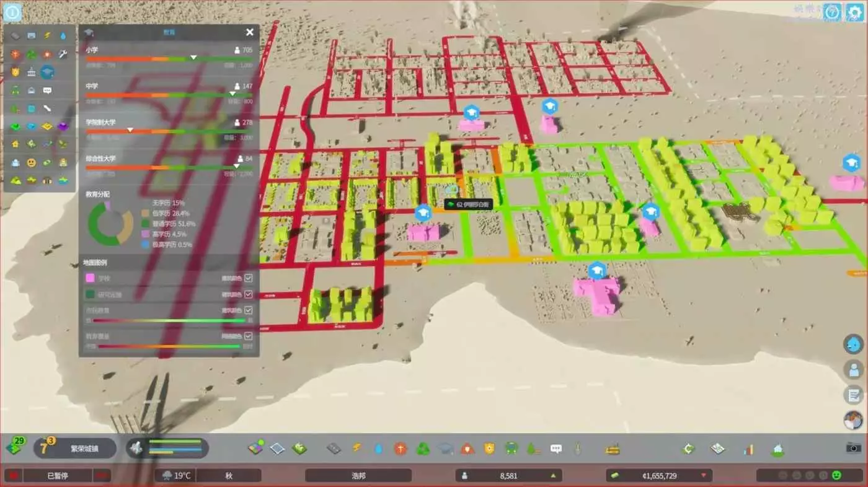Screen dimensions: 868x487
Task: Uncheck the school building color checkbox
Action: tap(249, 278)
